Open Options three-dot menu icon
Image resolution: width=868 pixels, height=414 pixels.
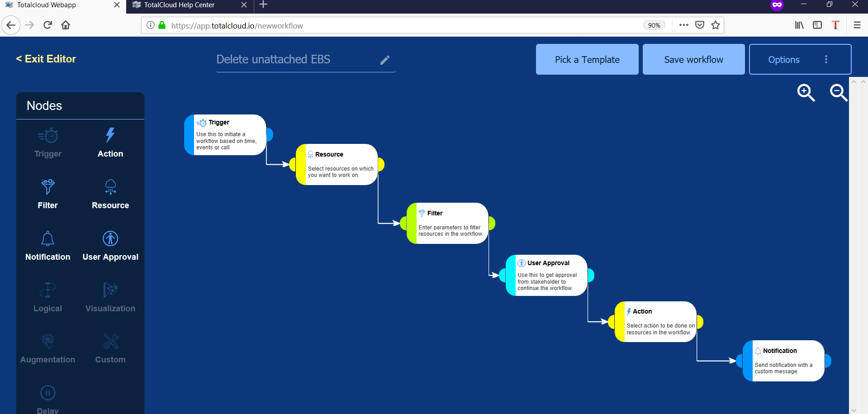[x=826, y=59]
